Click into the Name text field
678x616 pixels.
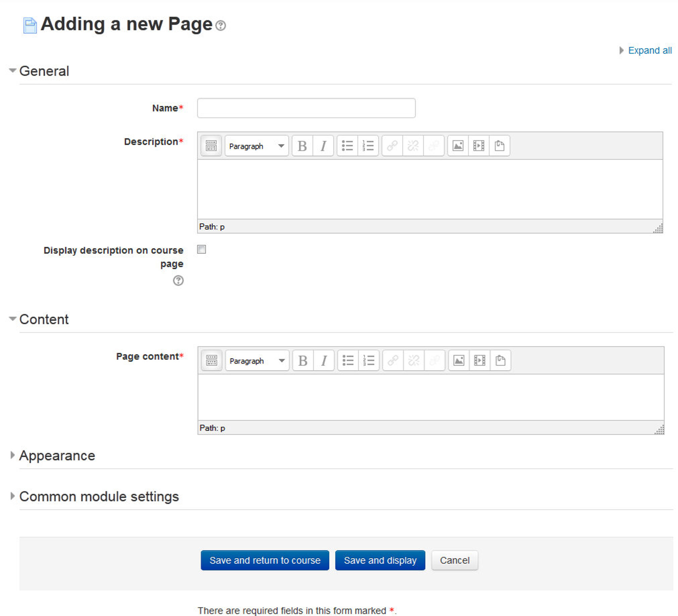coord(306,108)
